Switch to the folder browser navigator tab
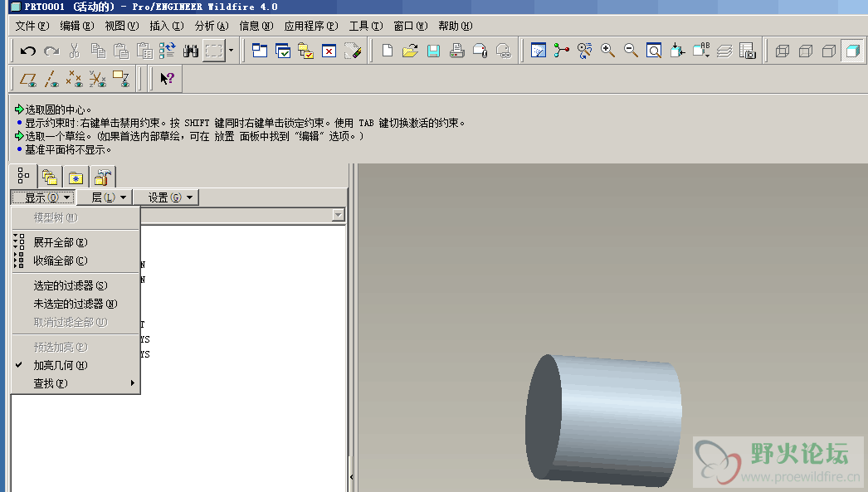The width and height of the screenshot is (868, 492). pyautogui.click(x=49, y=177)
